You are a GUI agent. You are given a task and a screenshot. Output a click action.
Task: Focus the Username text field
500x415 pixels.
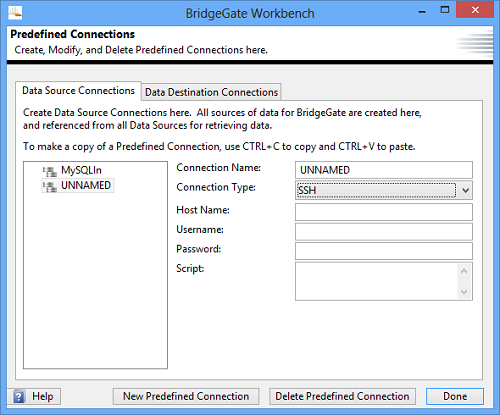click(x=384, y=232)
